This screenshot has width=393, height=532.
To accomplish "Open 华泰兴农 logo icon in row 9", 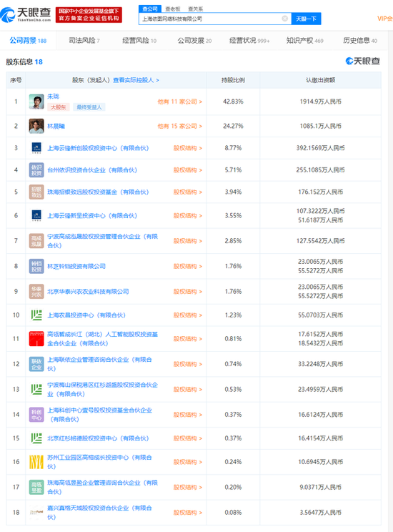I will [36, 292].
